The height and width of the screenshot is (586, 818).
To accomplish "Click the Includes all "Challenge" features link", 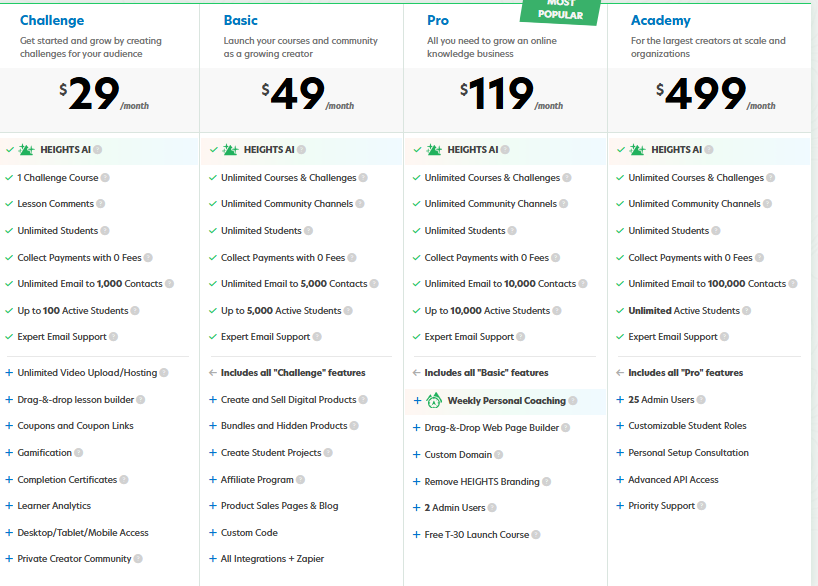I will click(292, 373).
